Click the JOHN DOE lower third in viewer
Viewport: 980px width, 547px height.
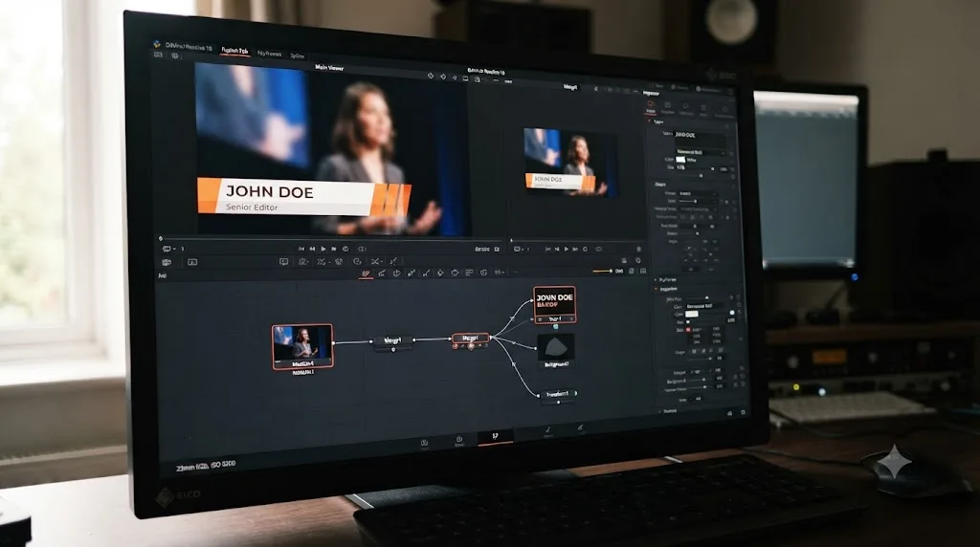[x=304, y=197]
